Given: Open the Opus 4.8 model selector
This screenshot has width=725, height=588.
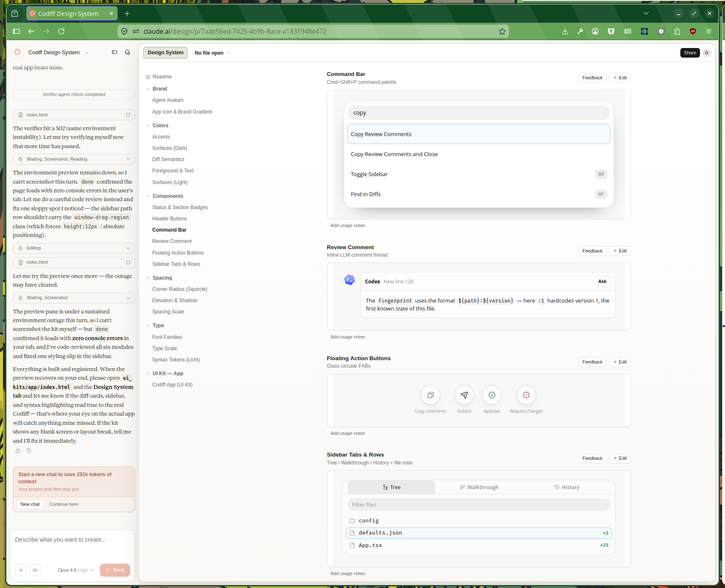Looking at the screenshot, I should (x=76, y=570).
